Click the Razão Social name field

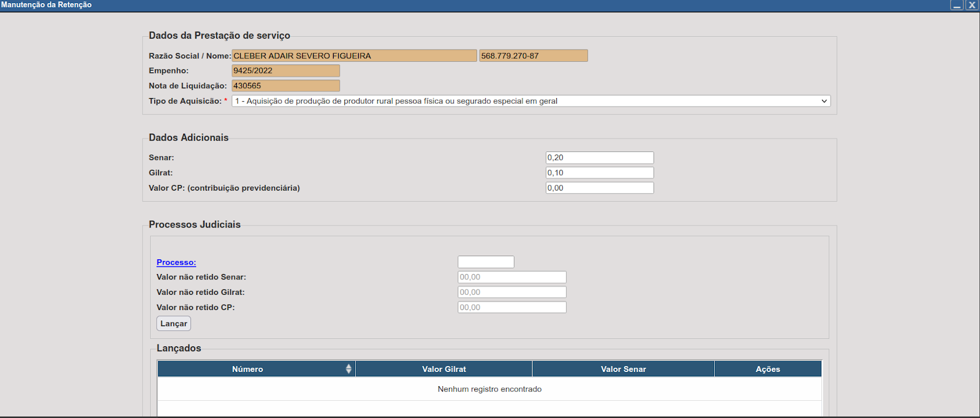click(x=353, y=56)
